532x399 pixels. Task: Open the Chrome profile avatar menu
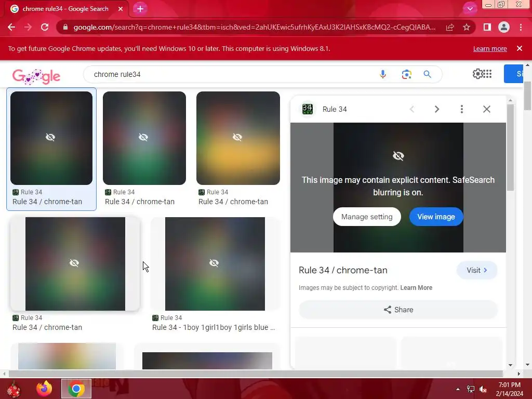[x=504, y=27]
